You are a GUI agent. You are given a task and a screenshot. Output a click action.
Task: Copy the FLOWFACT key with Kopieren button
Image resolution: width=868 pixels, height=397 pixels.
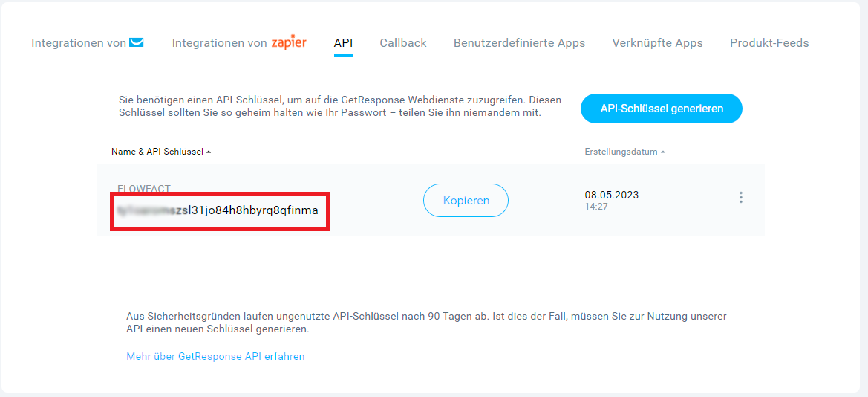pos(466,200)
